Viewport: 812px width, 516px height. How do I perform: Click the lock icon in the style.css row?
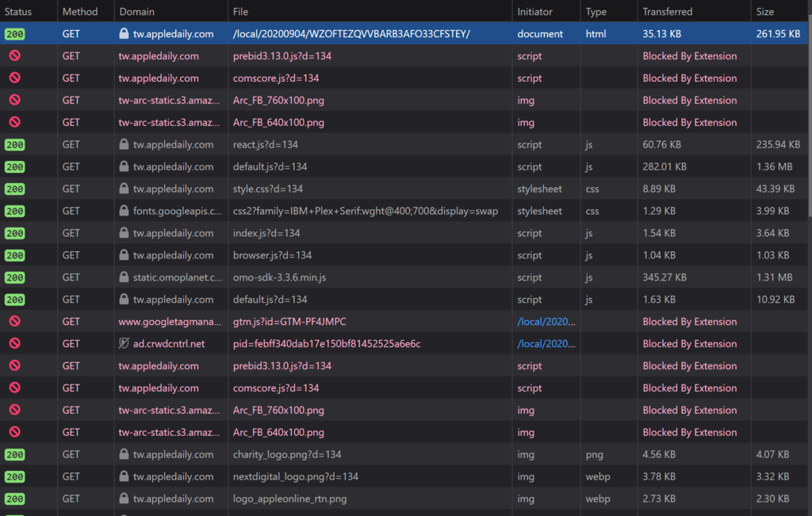124,189
